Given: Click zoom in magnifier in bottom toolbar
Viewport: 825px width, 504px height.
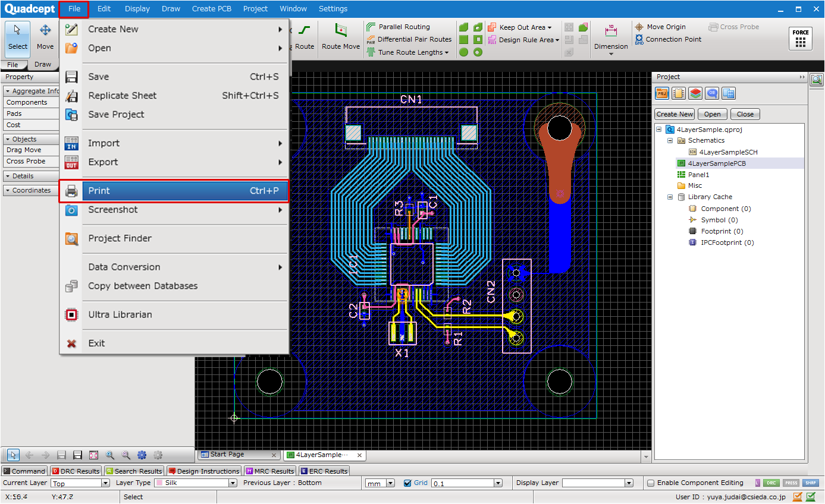Looking at the screenshot, I should coord(109,455).
